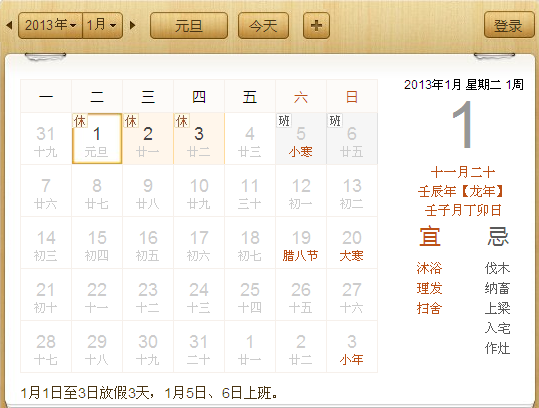
Task: Select February 3 小年 date cell
Action: pos(352,347)
